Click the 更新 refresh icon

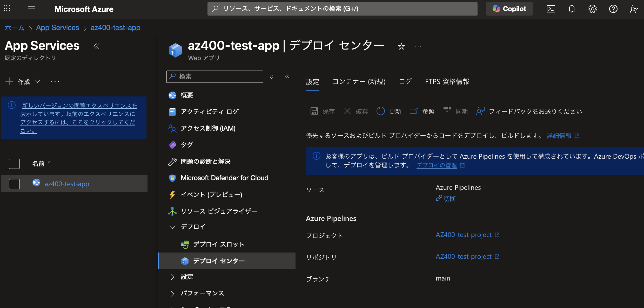click(381, 111)
